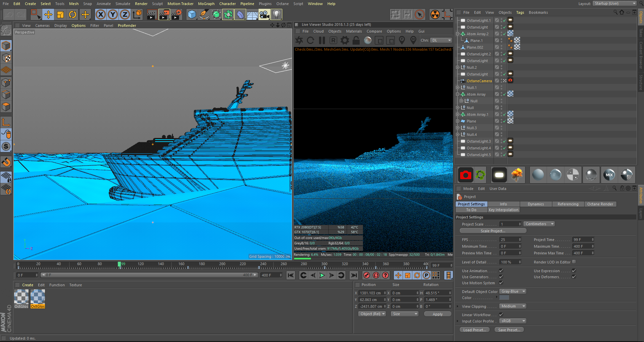Open Live Viewer settings gear icon
Viewport: 644px width, 342px height.
[345, 40]
